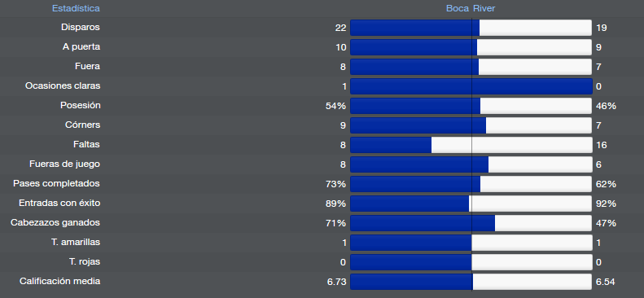This screenshot has width=644, height=298.
Task: Click the 6.54 River rating value
Action: click(x=606, y=282)
